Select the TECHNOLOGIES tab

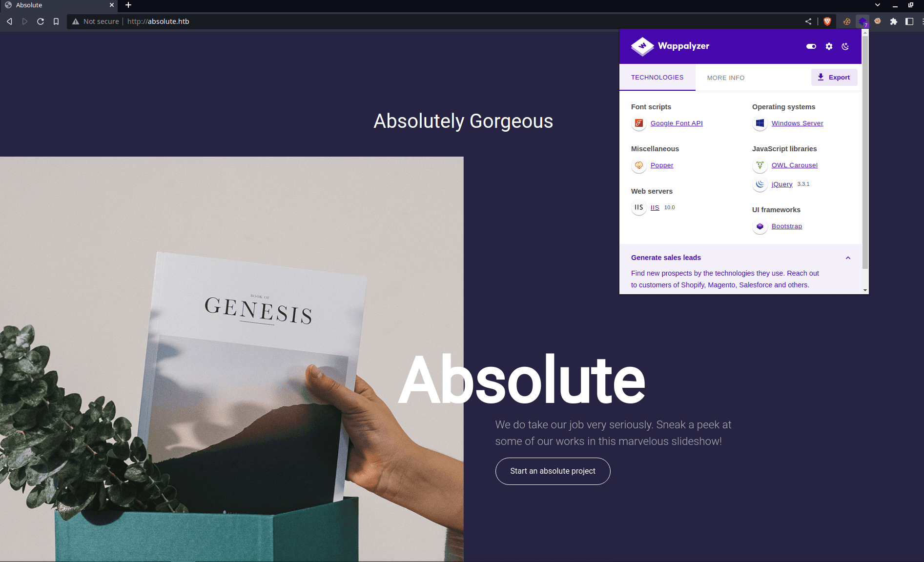657,77
